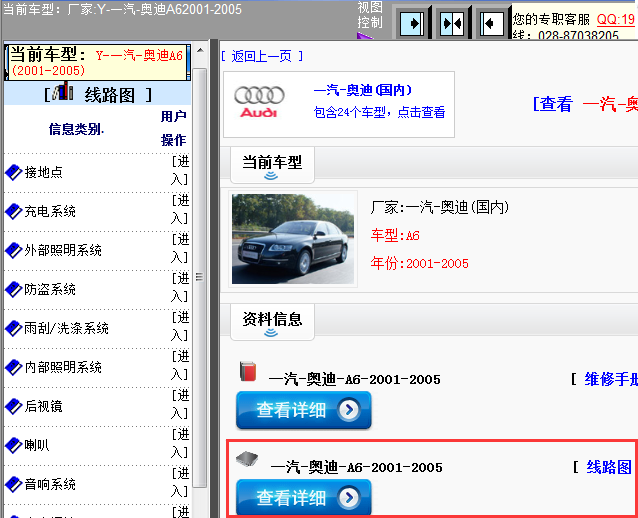The height and width of the screenshot is (518, 638).
Task: Open 防盗系统 via its [进入] link
Action: tap(180, 288)
